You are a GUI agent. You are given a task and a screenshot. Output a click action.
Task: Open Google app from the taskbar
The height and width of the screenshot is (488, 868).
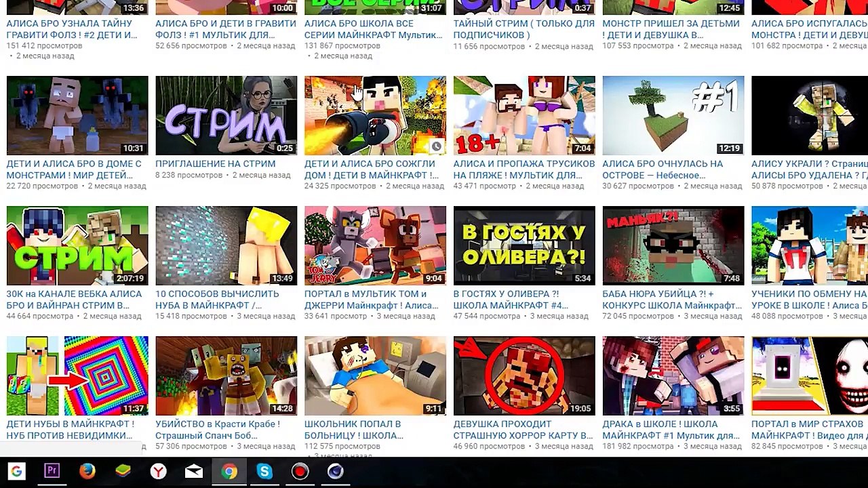coord(16,472)
